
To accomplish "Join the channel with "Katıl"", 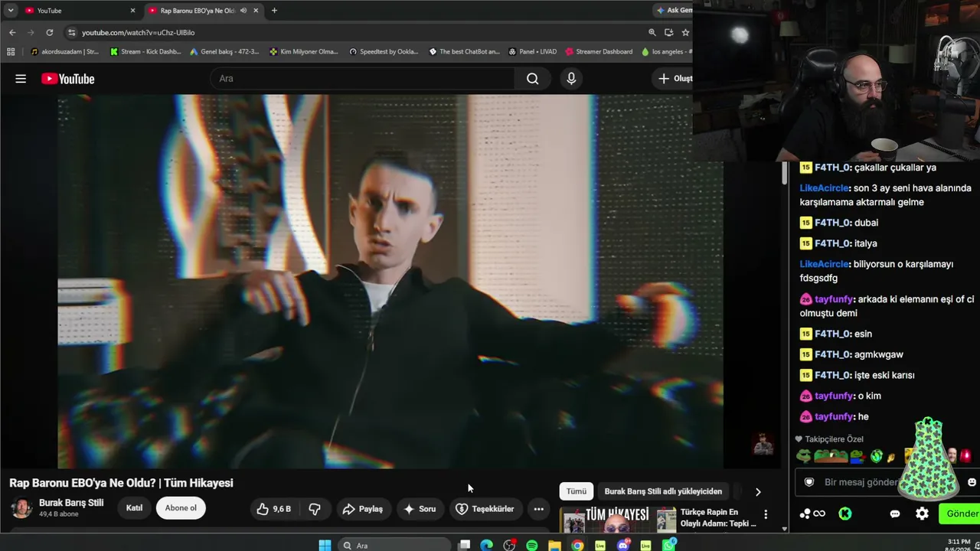I will pos(134,508).
